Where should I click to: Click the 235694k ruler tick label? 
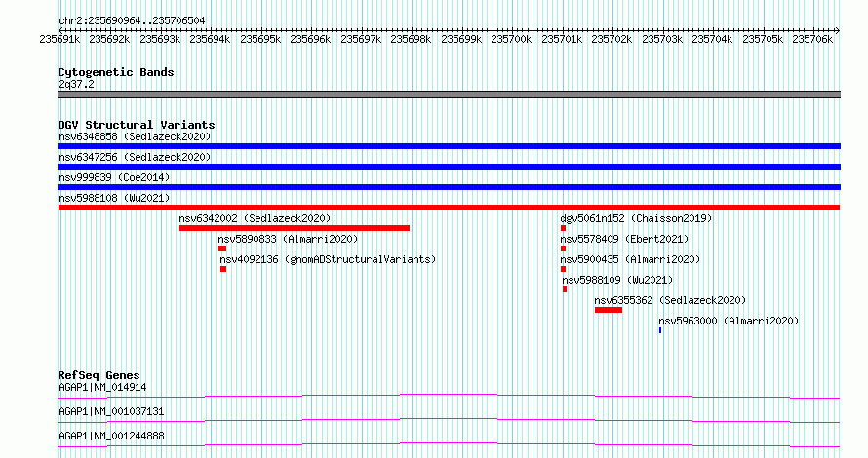pyautogui.click(x=210, y=39)
